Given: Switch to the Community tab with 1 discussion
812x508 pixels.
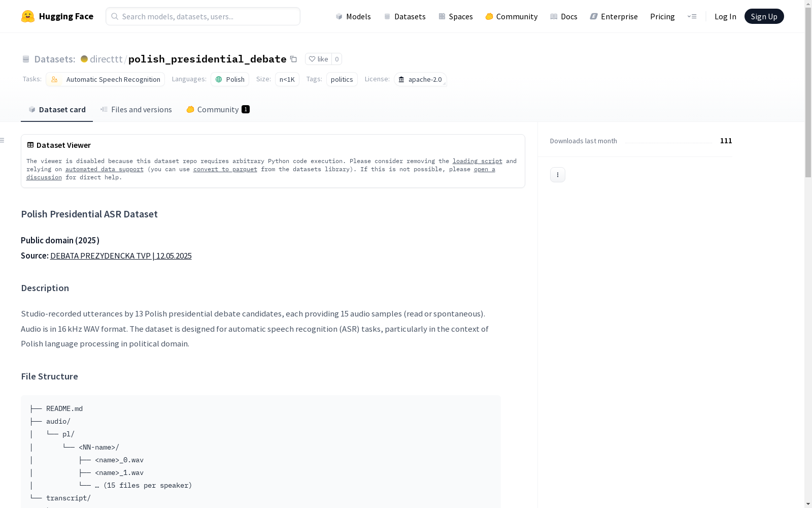Looking at the screenshot, I should (218, 110).
